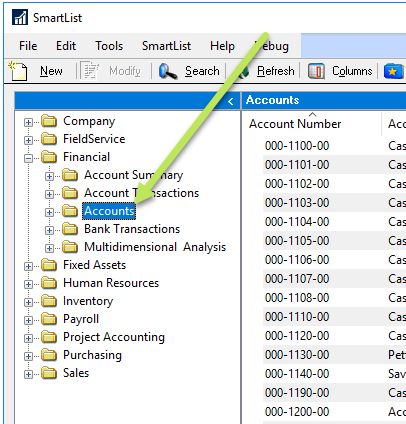Select account row 000-1100-00
The height and width of the screenshot is (424, 406).
(297, 146)
